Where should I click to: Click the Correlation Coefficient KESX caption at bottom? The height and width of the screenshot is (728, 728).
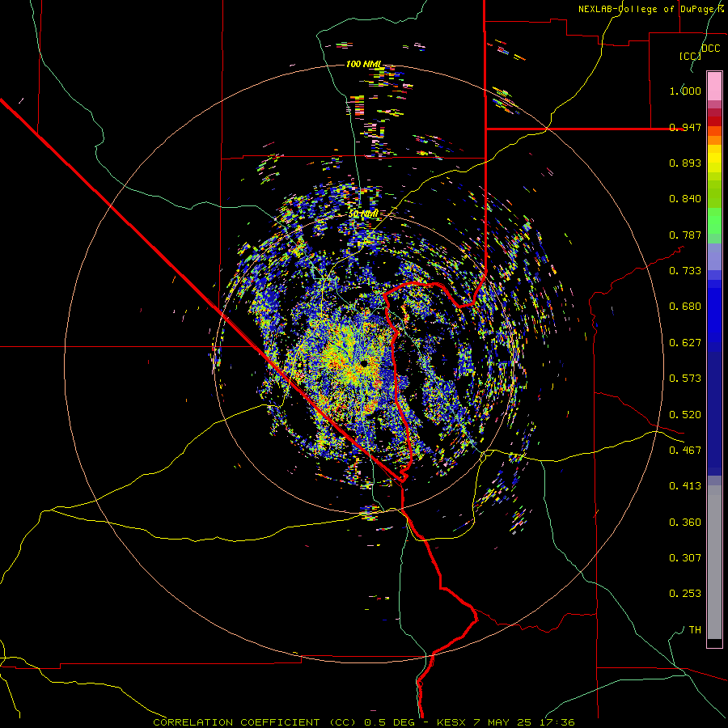364,722
